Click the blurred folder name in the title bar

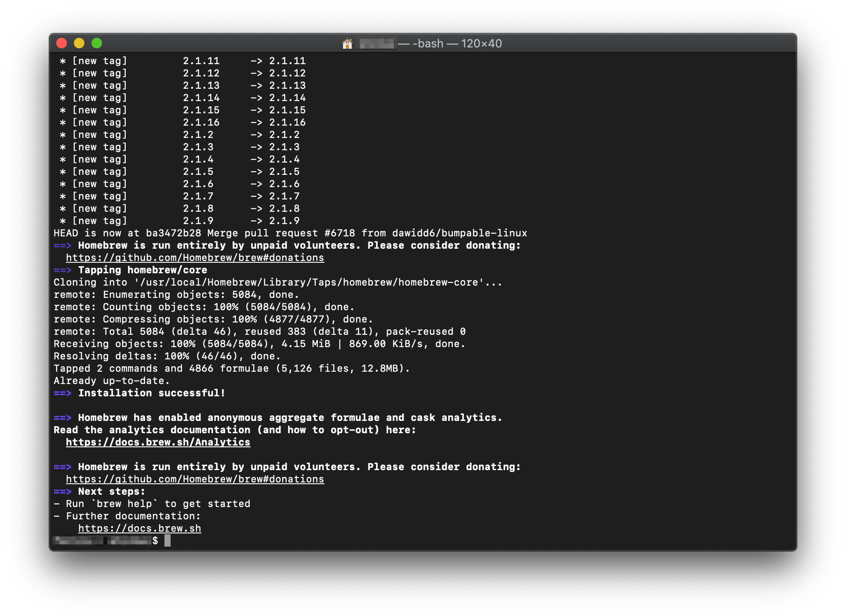click(x=376, y=43)
